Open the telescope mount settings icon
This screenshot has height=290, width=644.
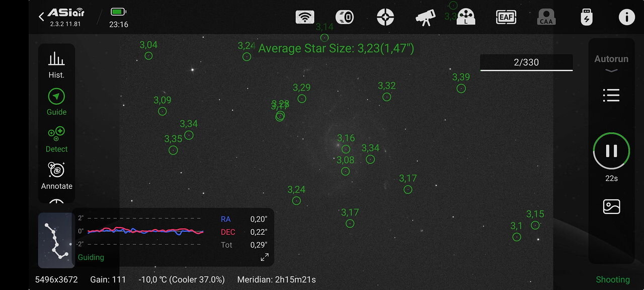click(x=426, y=18)
